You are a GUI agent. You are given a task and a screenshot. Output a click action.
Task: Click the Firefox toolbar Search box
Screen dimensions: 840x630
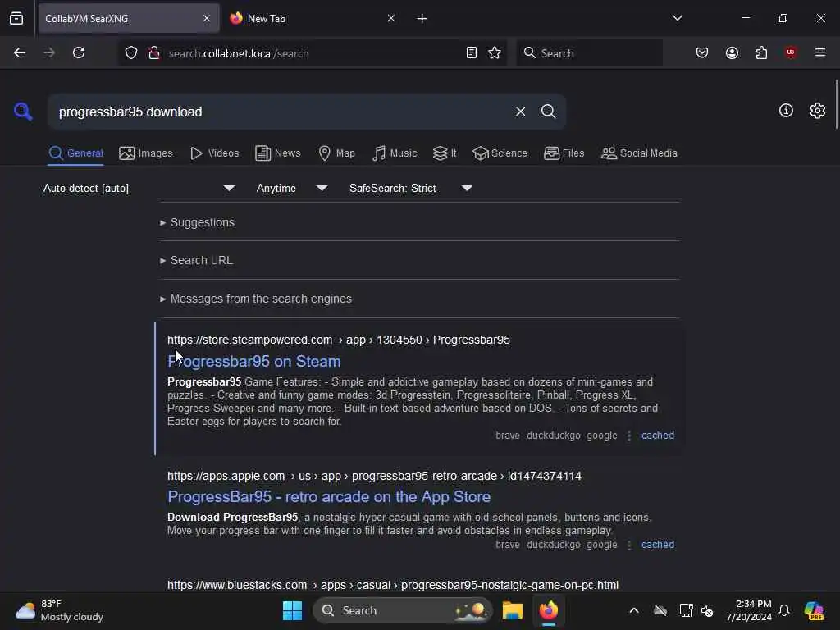click(x=589, y=53)
